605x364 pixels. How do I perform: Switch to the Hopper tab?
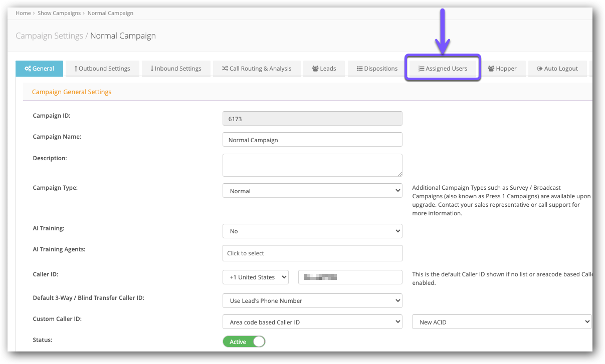tap(502, 69)
